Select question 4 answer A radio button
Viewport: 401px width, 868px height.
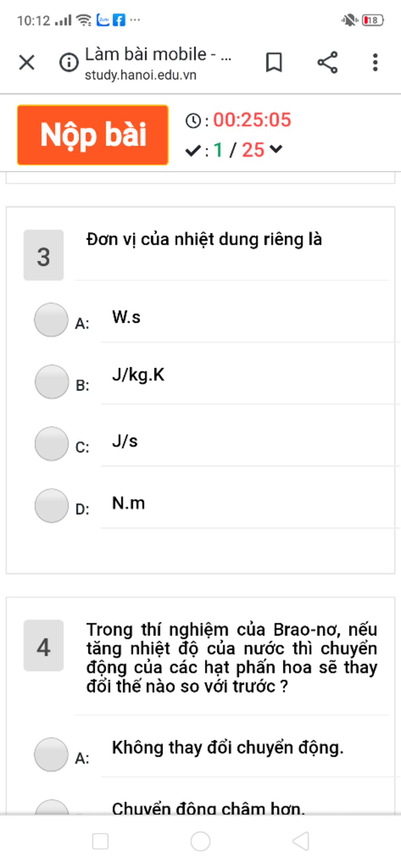click(x=51, y=754)
